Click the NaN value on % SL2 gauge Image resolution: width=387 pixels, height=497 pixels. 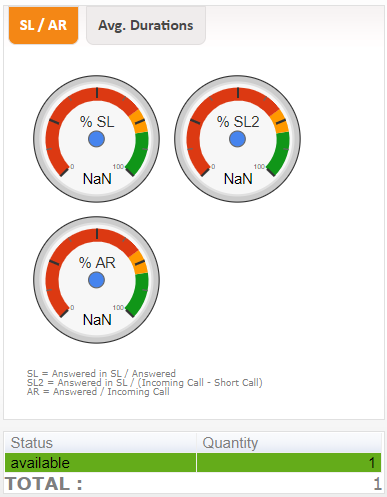point(238,179)
